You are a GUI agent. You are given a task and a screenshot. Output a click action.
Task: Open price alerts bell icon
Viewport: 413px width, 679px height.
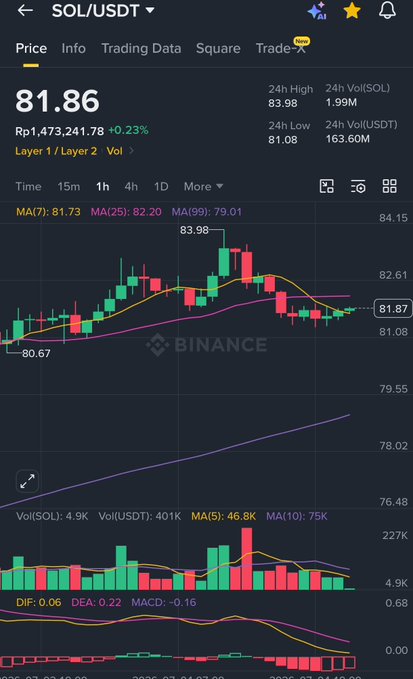[x=387, y=10]
